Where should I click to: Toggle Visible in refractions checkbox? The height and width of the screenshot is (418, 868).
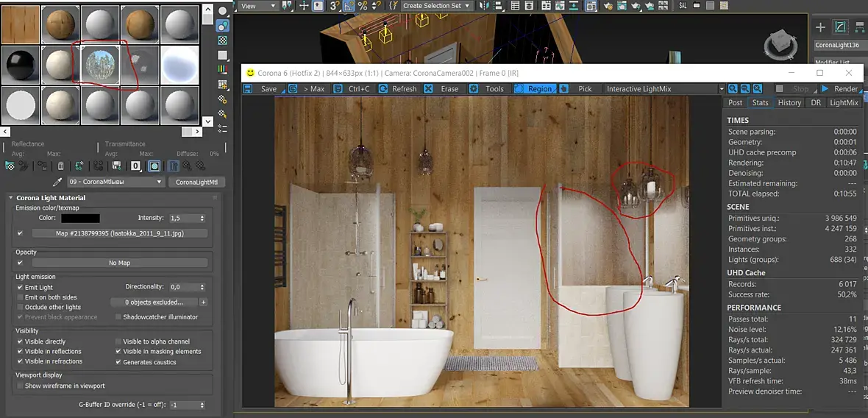point(21,361)
